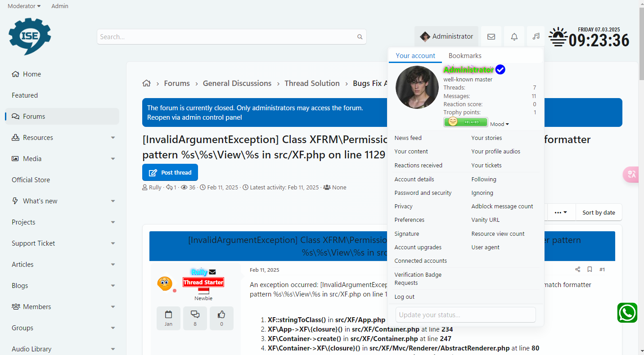The height and width of the screenshot is (355, 644).
Task: Select Preferences in the account menu
Action: click(410, 220)
